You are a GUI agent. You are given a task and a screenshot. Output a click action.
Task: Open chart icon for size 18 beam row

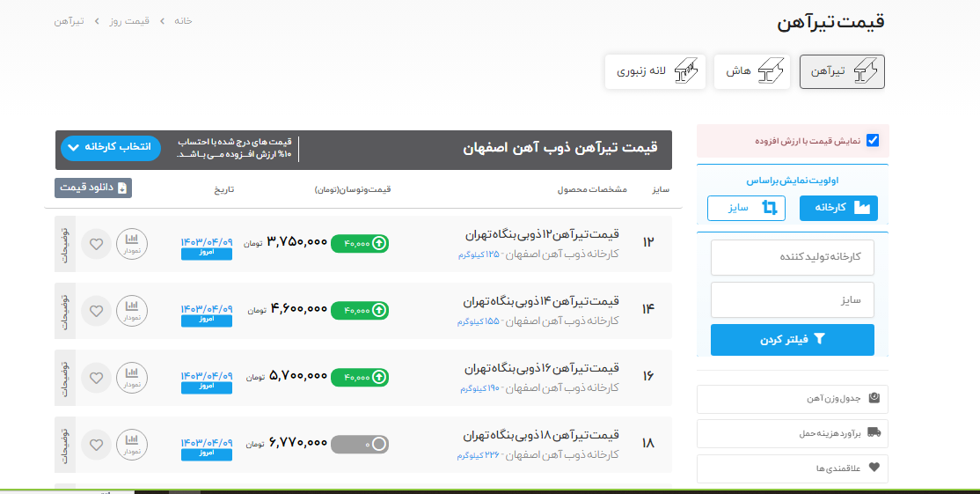coord(132,445)
